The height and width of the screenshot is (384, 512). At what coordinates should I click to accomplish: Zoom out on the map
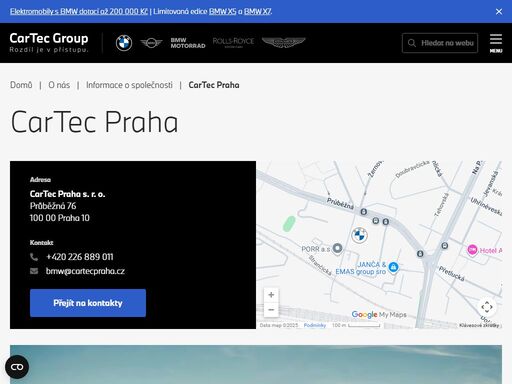click(271, 310)
